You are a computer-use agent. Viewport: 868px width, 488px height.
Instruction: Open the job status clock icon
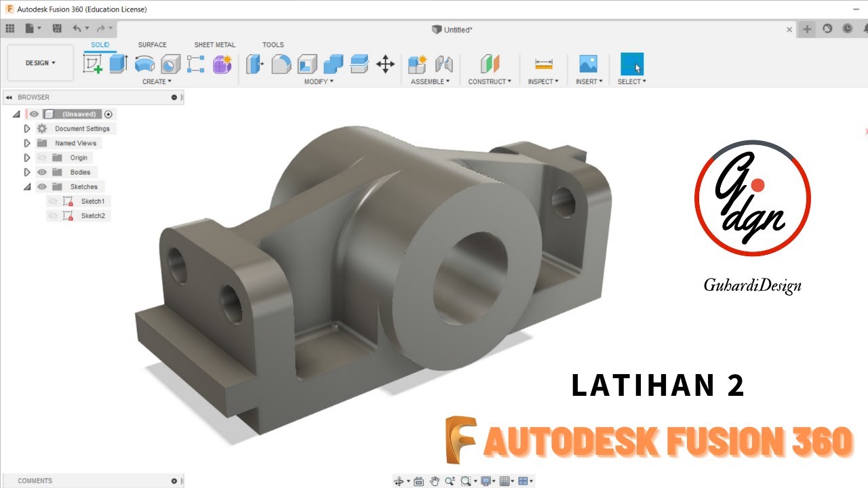(x=848, y=28)
